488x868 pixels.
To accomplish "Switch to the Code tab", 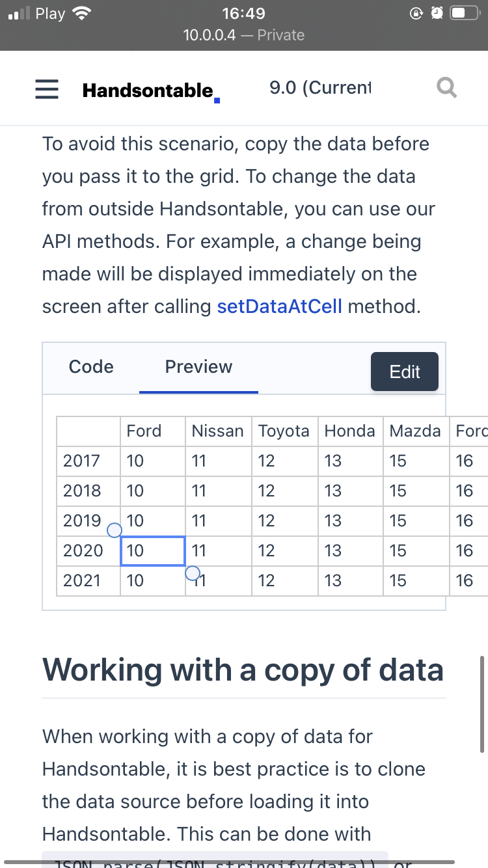I will coord(90,366).
